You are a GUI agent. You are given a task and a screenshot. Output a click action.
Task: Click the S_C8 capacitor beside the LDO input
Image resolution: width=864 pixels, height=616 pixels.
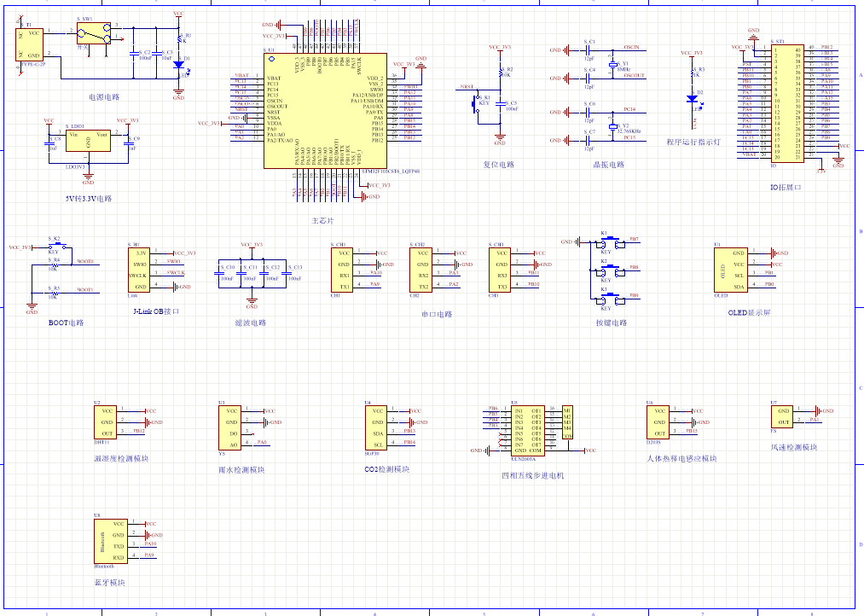tap(49, 144)
